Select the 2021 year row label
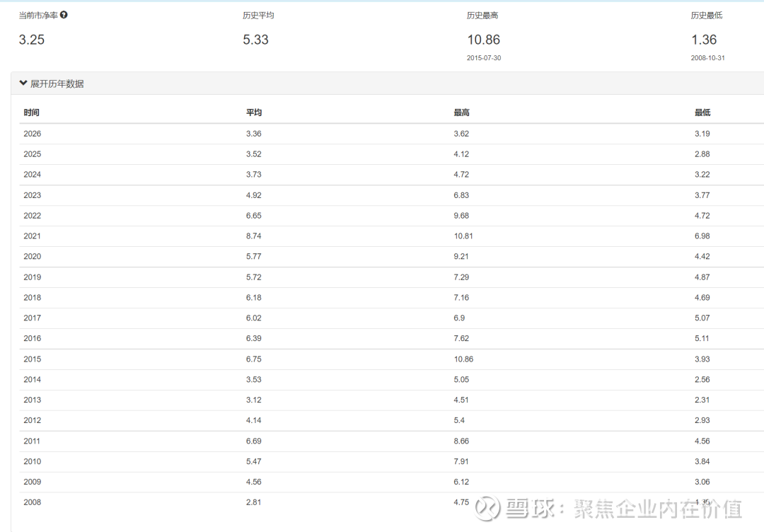This screenshot has width=764, height=532. [x=33, y=236]
